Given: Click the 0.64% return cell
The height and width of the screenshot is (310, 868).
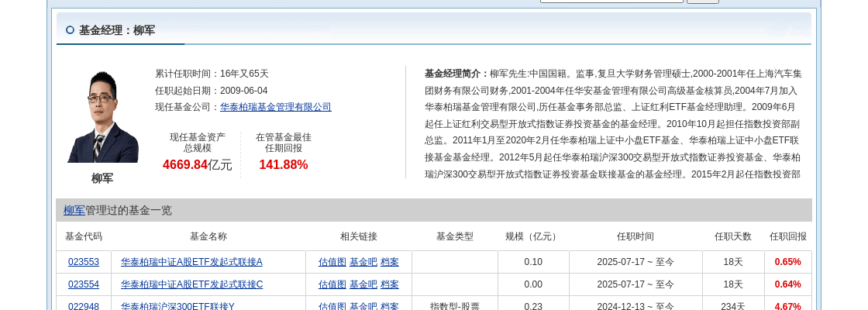Looking at the screenshot, I should [787, 284].
